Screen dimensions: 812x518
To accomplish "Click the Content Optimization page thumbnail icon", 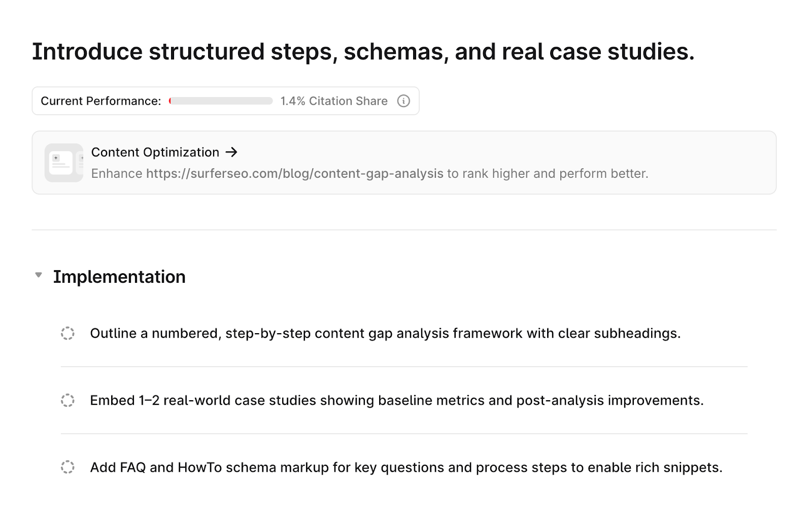I will click(64, 163).
